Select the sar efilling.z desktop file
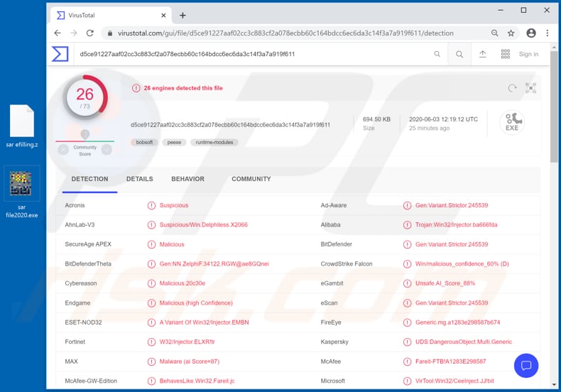This screenshot has height=392, width=561. [x=22, y=126]
